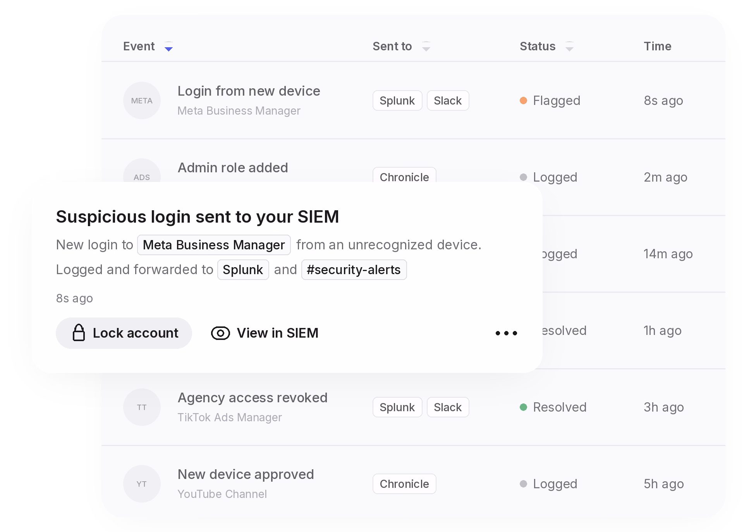Open View in SIEM link

277,333
